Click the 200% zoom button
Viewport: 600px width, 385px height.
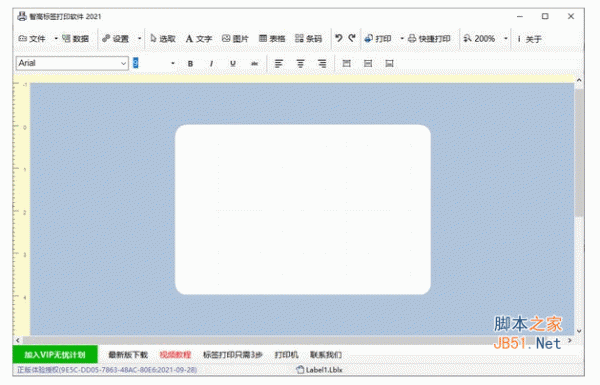click(x=479, y=39)
